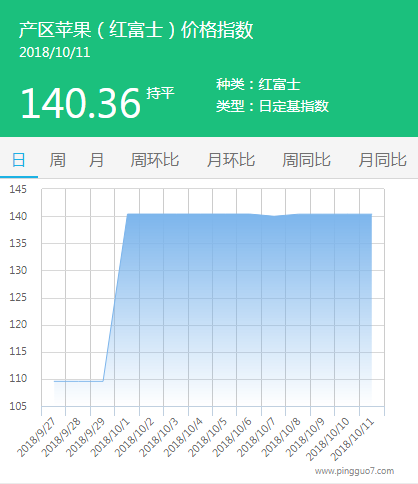
Task: Click the 2018/10/11 axis label on chart
Action: 353,439
